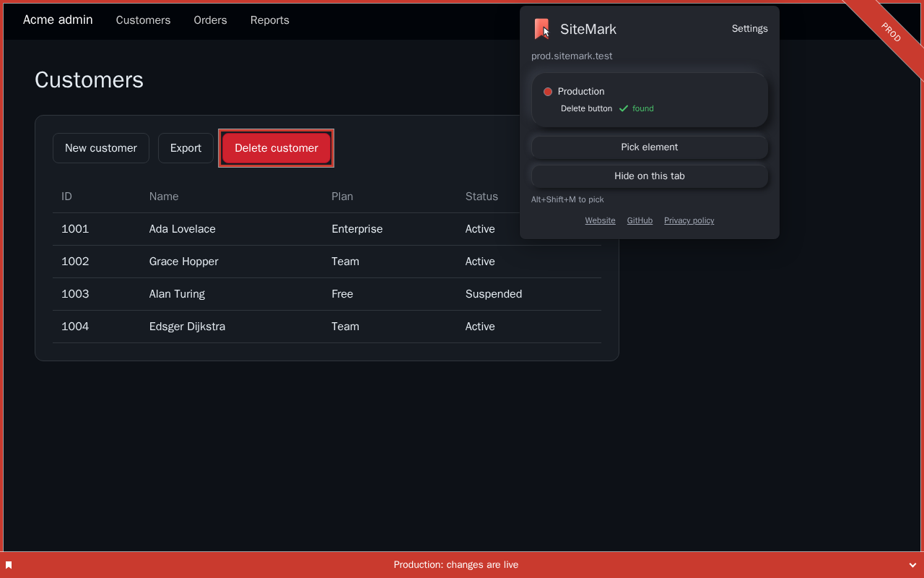Select customer ID 1003
This screenshot has width=924, height=578.
click(75, 294)
